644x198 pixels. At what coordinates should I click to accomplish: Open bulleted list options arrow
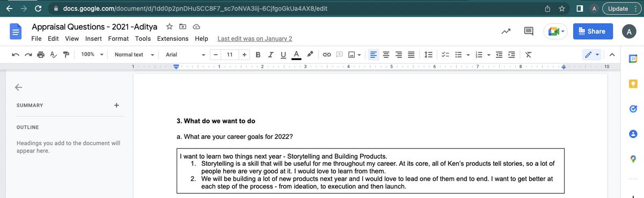[468, 54]
